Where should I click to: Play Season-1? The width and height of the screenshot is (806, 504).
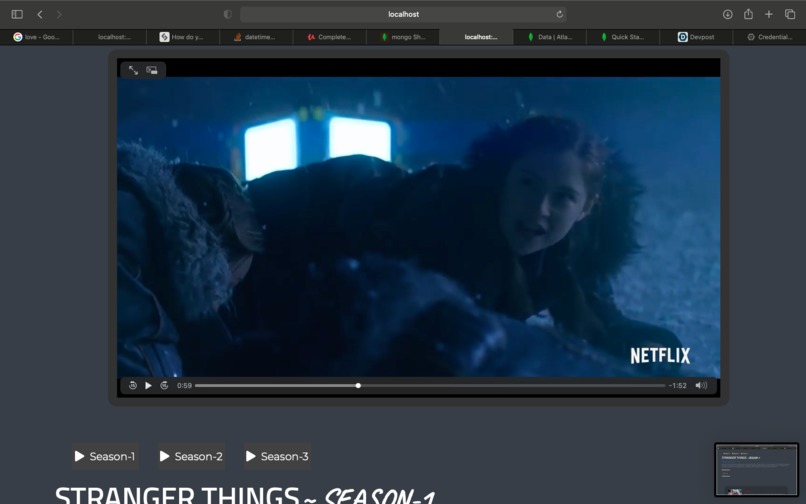pyautogui.click(x=105, y=456)
